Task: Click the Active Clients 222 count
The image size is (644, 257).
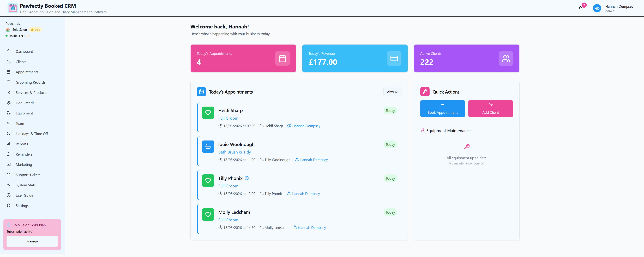Action: point(426,62)
